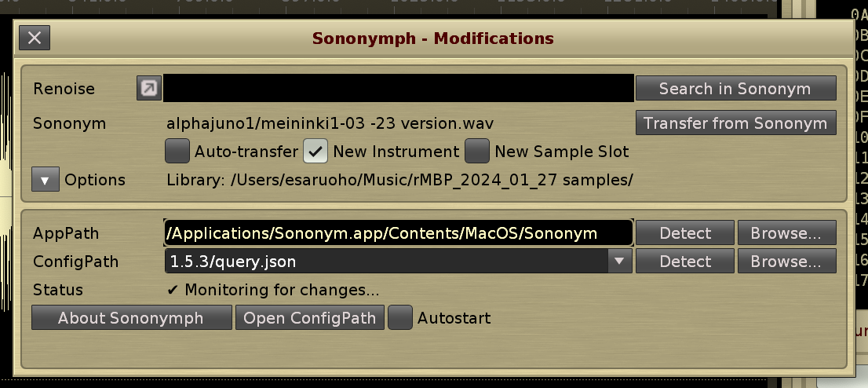Screen dimensions: 868x388
Task: Browse for the AppPath location
Action: pyautogui.click(x=786, y=233)
